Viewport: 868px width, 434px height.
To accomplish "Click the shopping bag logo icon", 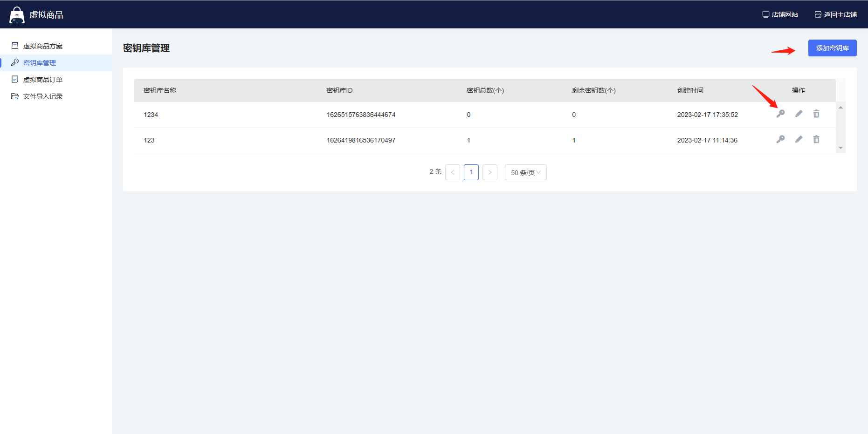I will pyautogui.click(x=17, y=15).
